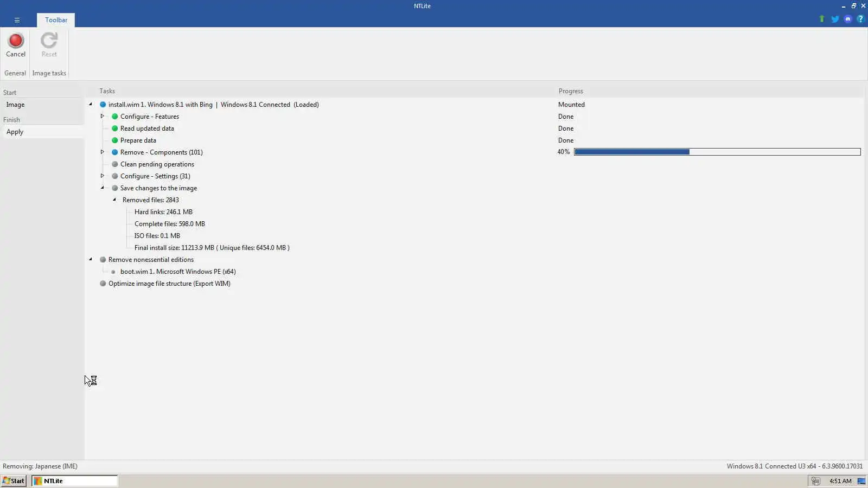Collapse the Remove nonessential editions node
Image resolution: width=868 pixels, height=488 pixels.
[x=91, y=260]
